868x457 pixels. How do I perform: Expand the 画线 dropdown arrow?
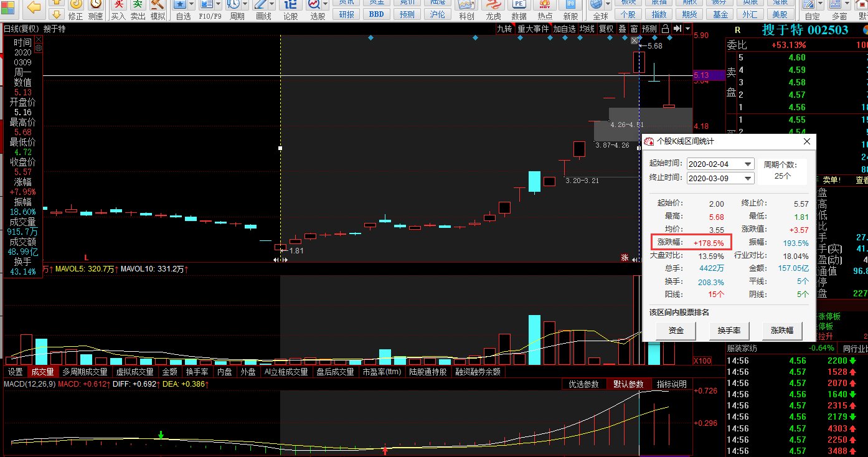(273, 5)
